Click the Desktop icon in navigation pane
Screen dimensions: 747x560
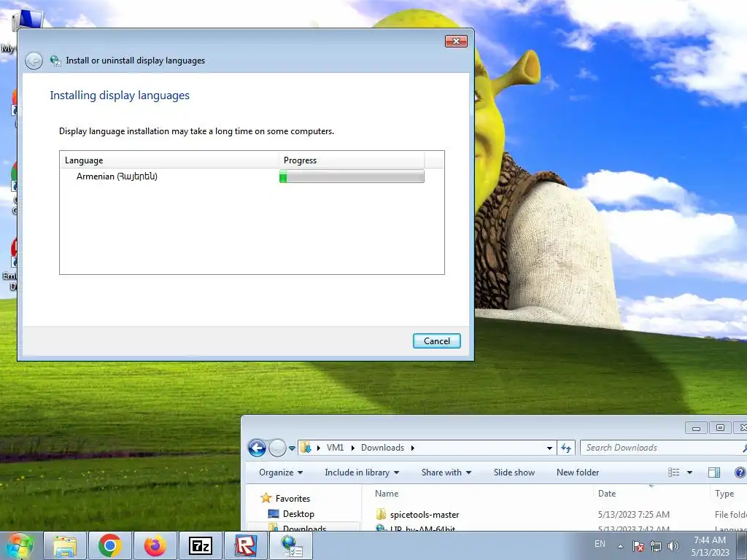coord(274,513)
